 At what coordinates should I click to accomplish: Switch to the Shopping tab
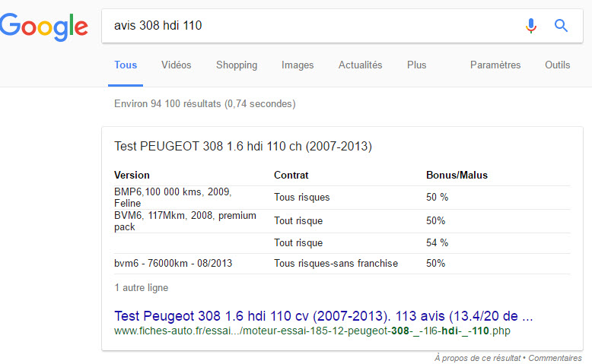(237, 65)
